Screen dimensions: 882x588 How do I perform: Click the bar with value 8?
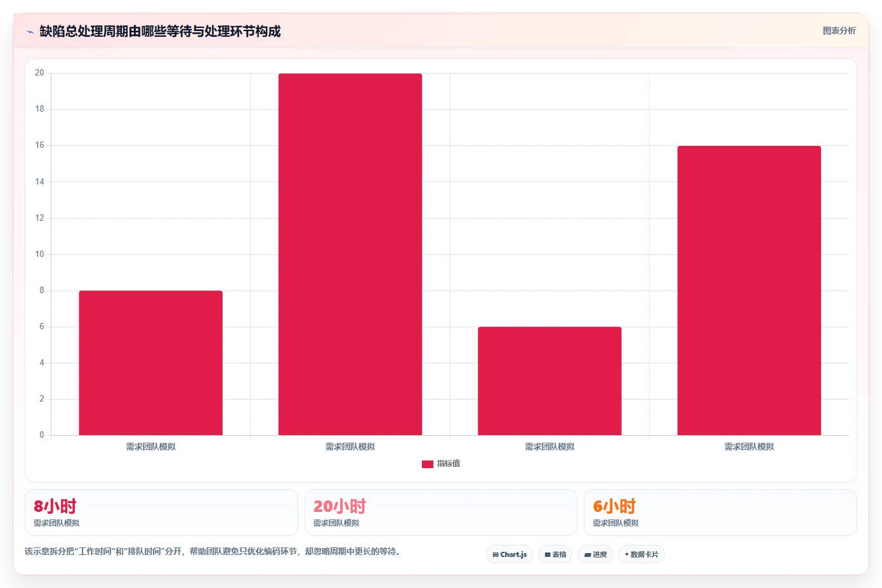coord(150,363)
